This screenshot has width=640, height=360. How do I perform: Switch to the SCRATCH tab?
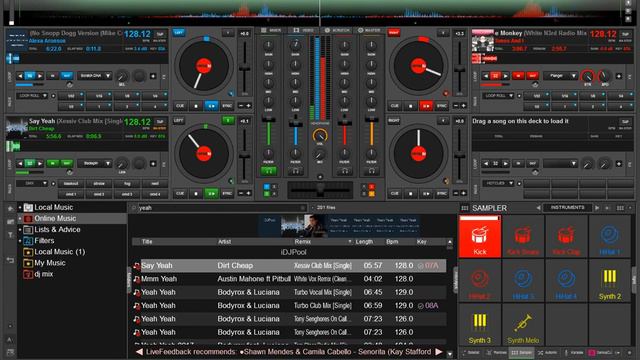click(337, 30)
